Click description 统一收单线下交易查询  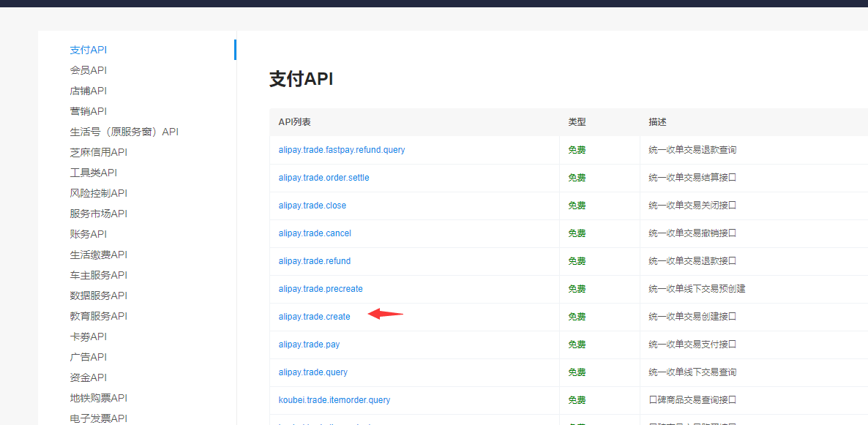coord(692,372)
